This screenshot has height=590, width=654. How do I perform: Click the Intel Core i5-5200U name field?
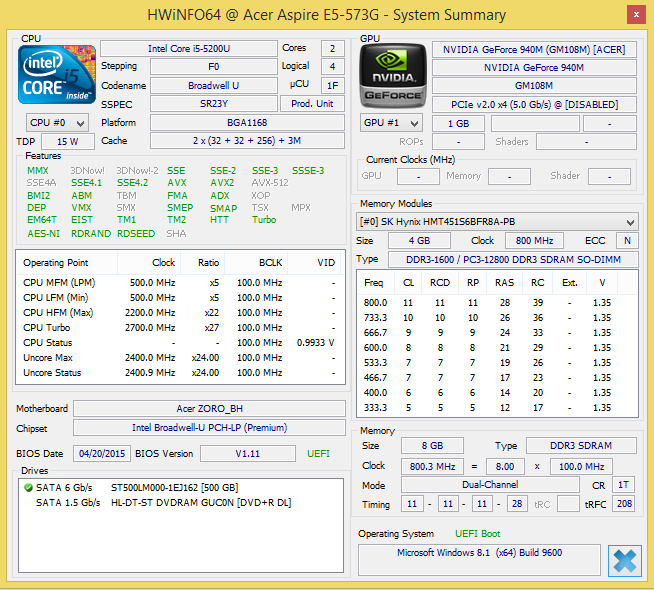pos(189,49)
